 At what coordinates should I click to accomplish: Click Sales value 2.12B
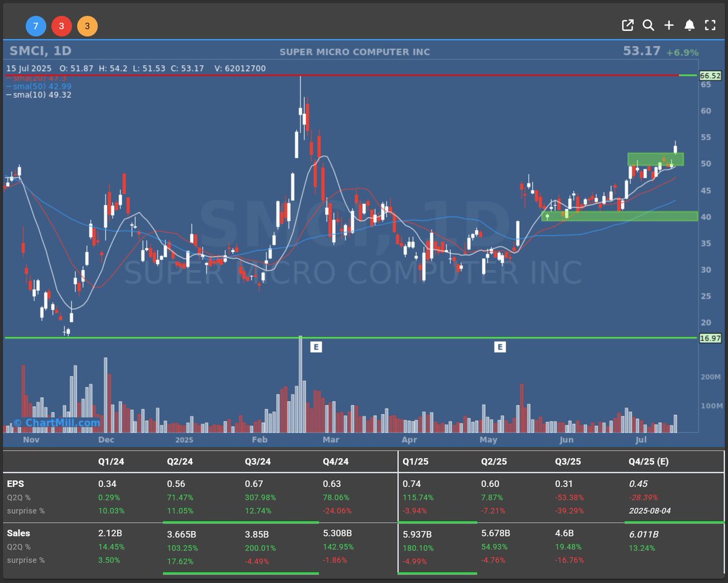click(x=111, y=533)
